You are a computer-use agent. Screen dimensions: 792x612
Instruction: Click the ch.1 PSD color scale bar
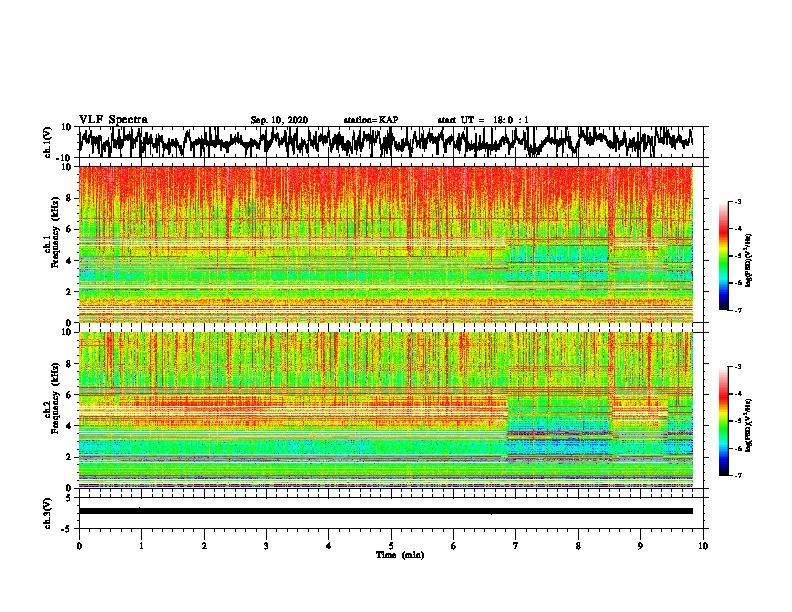pos(723,256)
